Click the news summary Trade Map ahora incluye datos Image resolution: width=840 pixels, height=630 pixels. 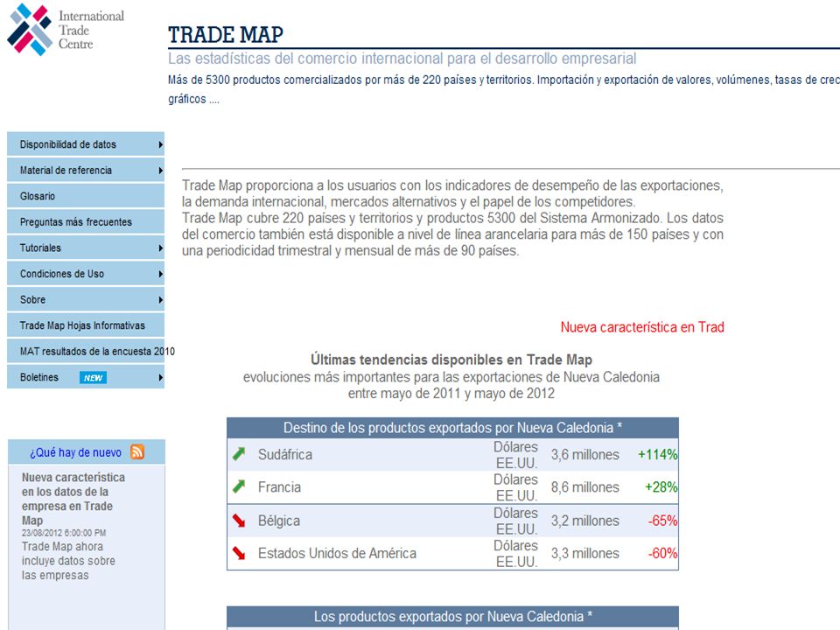(68, 561)
